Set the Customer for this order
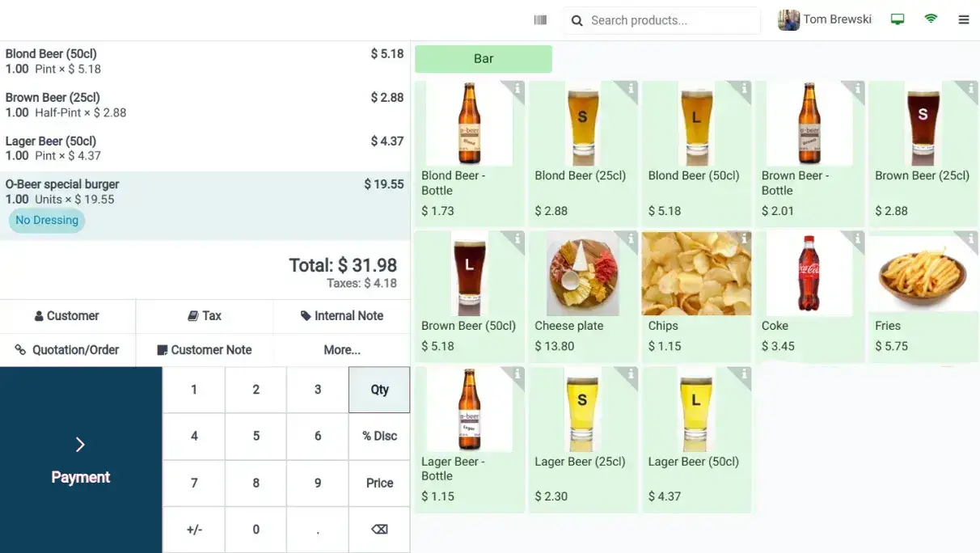 coord(68,316)
